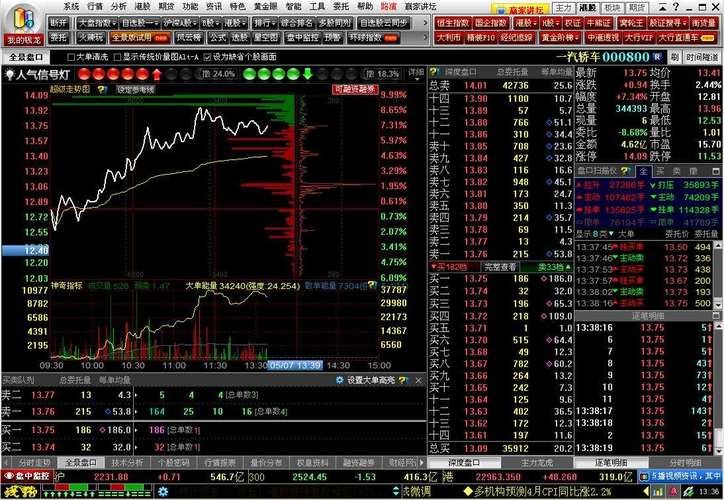Enable the 大单精洗 checkbox
Image resolution: width=724 pixels, height=500 pixels.
point(71,57)
